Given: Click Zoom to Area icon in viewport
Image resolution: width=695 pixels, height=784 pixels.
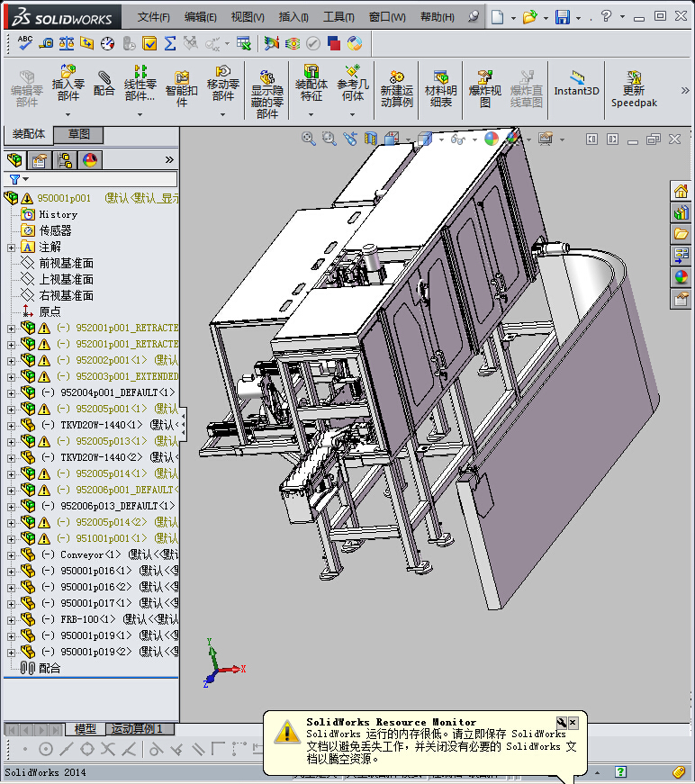Looking at the screenshot, I should click(329, 139).
